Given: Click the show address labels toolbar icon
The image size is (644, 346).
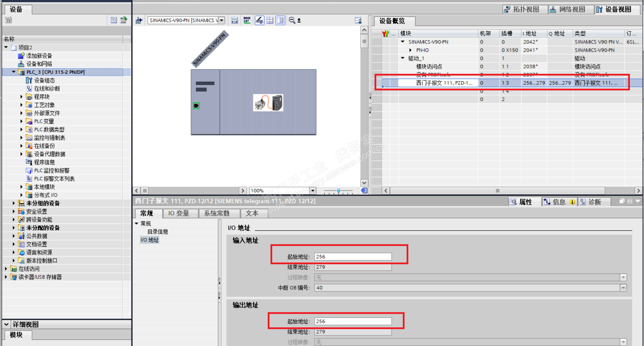Looking at the screenshot, I should [234, 20].
